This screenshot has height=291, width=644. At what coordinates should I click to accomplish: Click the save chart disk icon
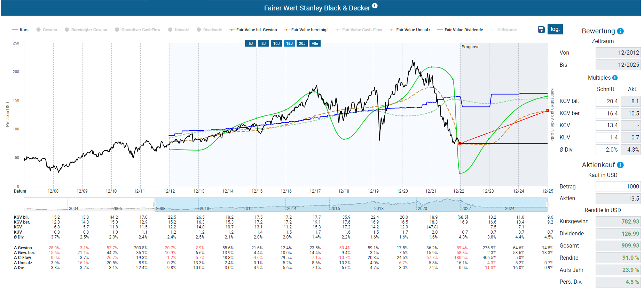coord(541,30)
